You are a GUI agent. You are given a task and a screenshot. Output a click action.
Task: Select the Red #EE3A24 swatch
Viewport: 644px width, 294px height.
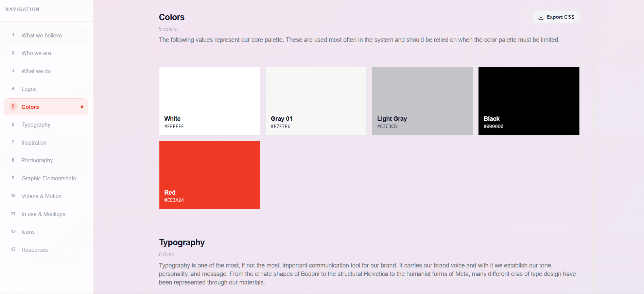point(209,175)
